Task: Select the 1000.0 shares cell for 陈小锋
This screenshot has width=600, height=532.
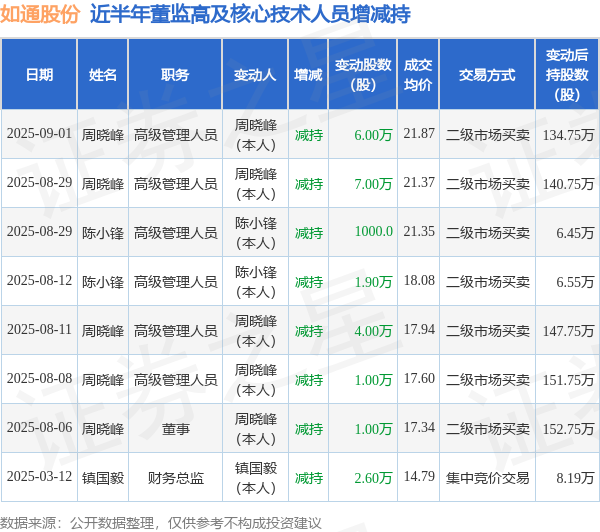Action: click(373, 232)
